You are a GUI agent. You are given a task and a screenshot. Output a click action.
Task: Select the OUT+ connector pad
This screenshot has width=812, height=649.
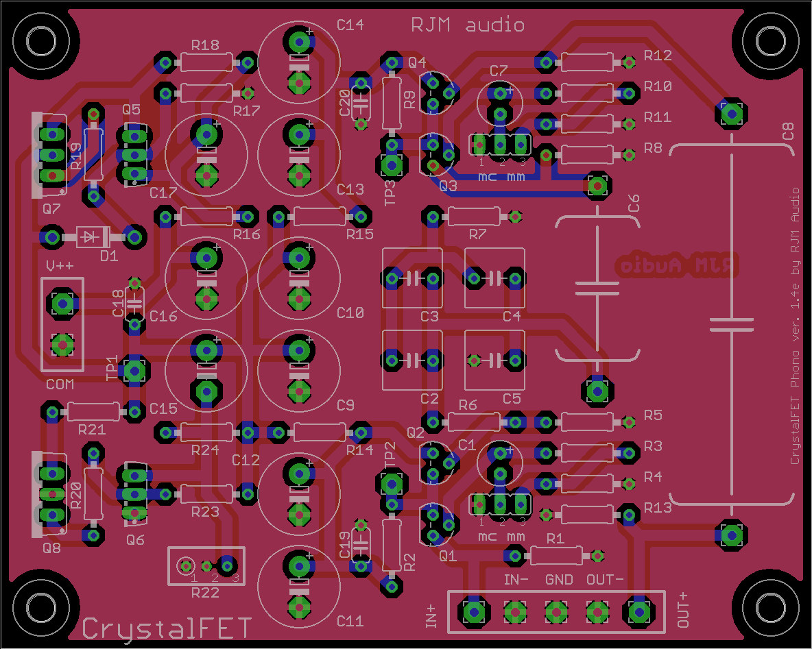point(638,612)
